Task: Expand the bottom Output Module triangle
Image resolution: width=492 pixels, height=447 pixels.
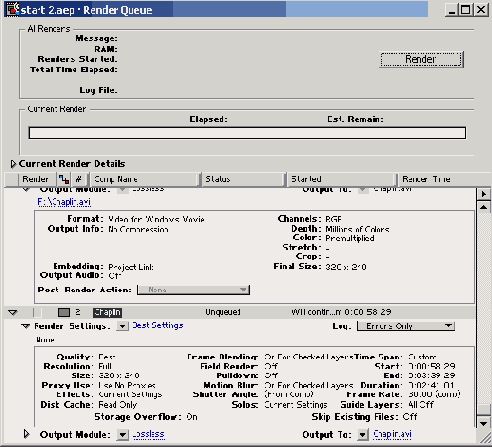Action: point(26,434)
